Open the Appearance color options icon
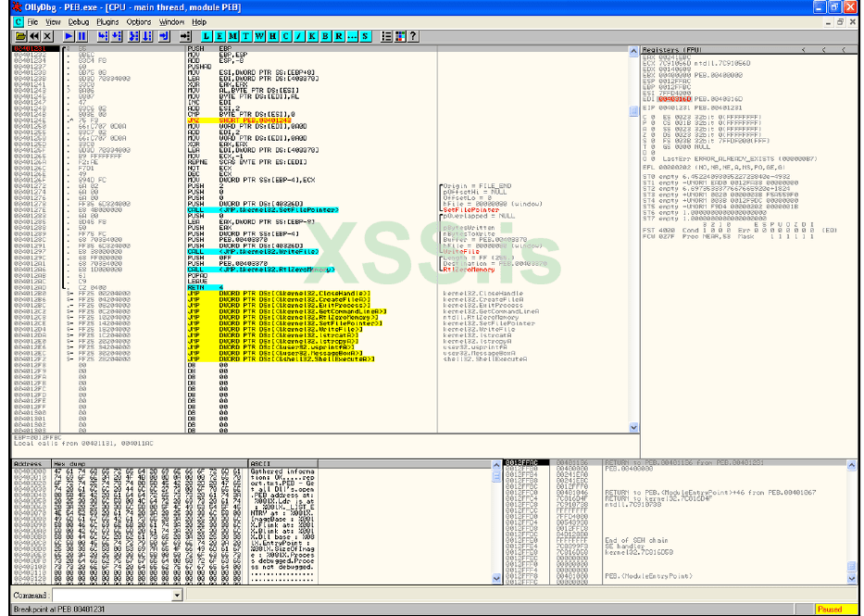Image resolution: width=864 pixels, height=616 pixels. (x=399, y=36)
